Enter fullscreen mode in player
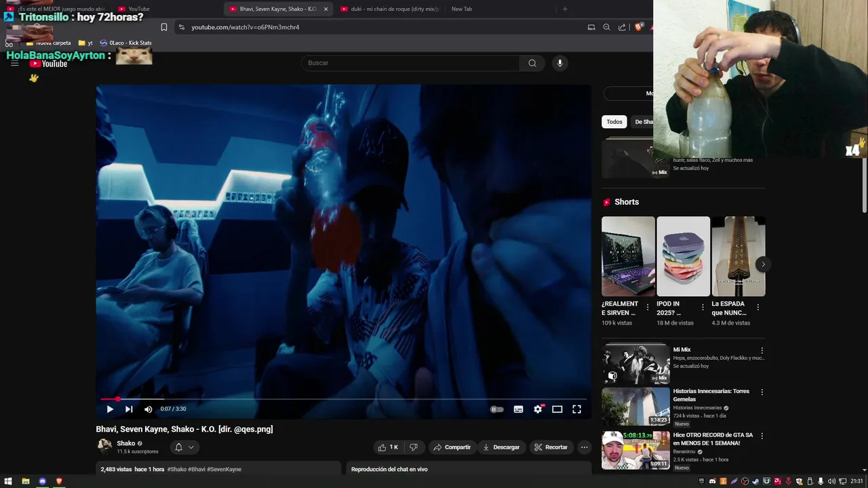The width and height of the screenshot is (868, 488). point(576,409)
